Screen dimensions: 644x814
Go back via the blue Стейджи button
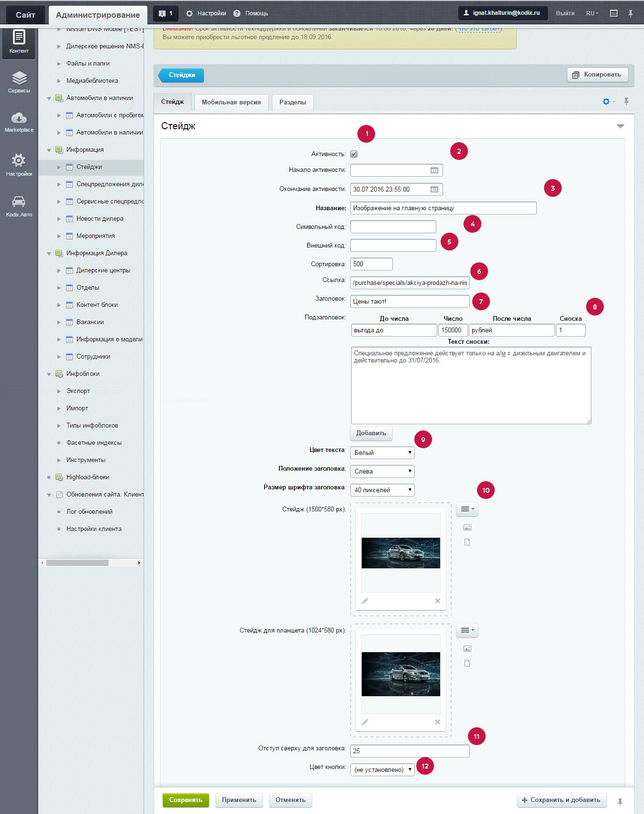click(181, 75)
